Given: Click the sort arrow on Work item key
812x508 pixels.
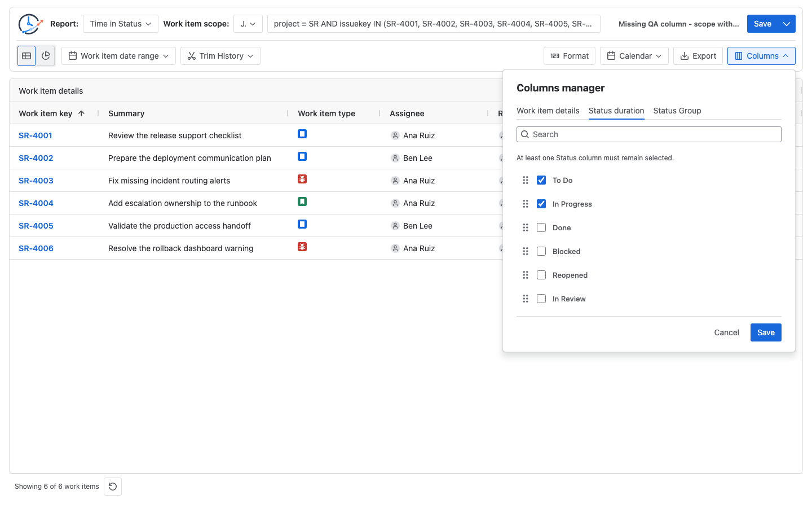Looking at the screenshot, I should [x=81, y=113].
